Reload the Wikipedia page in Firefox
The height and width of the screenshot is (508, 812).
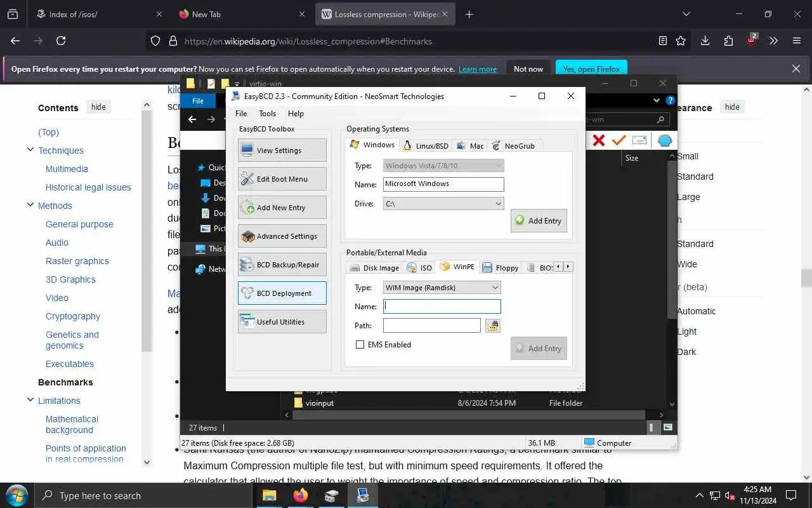(x=61, y=41)
